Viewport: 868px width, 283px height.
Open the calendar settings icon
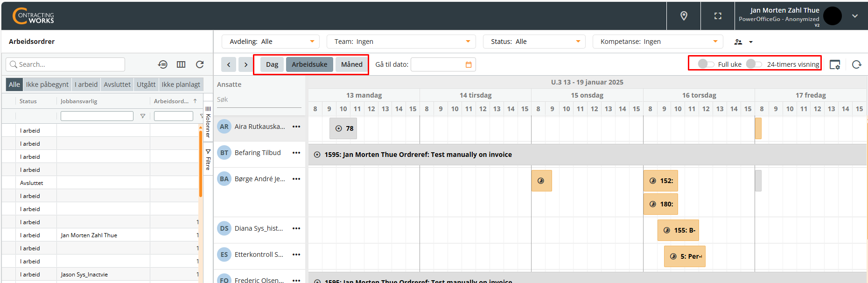835,64
